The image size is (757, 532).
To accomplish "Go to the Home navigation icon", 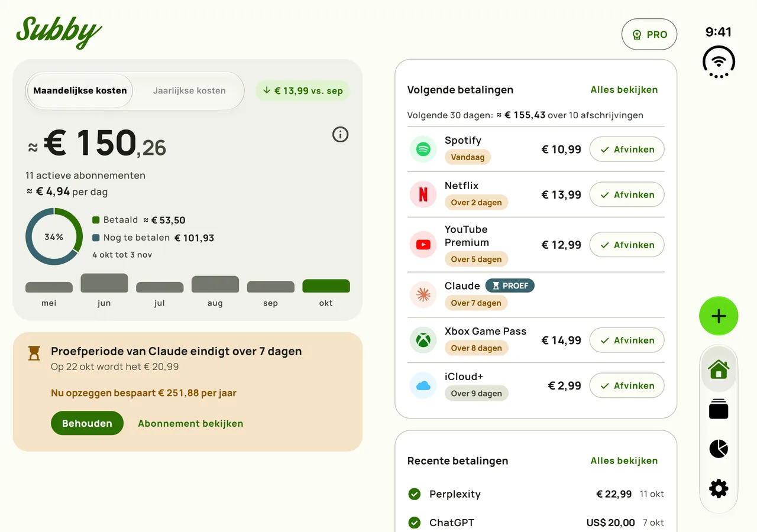I will point(719,369).
